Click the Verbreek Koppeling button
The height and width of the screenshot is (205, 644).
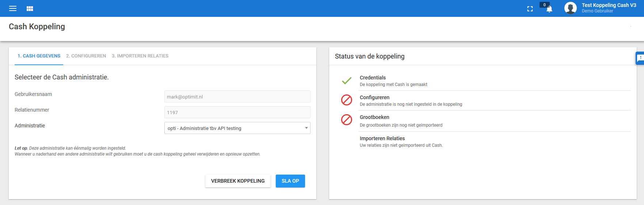pyautogui.click(x=238, y=181)
